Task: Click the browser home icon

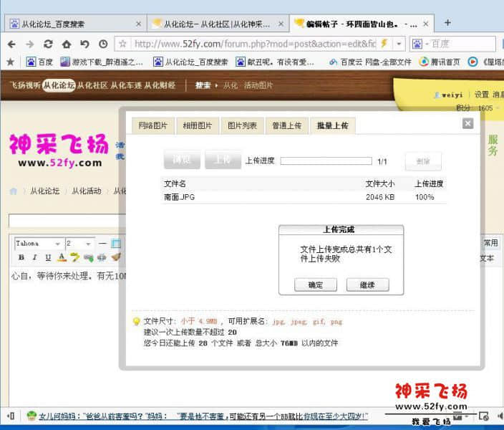Action: pyautogui.click(x=66, y=44)
